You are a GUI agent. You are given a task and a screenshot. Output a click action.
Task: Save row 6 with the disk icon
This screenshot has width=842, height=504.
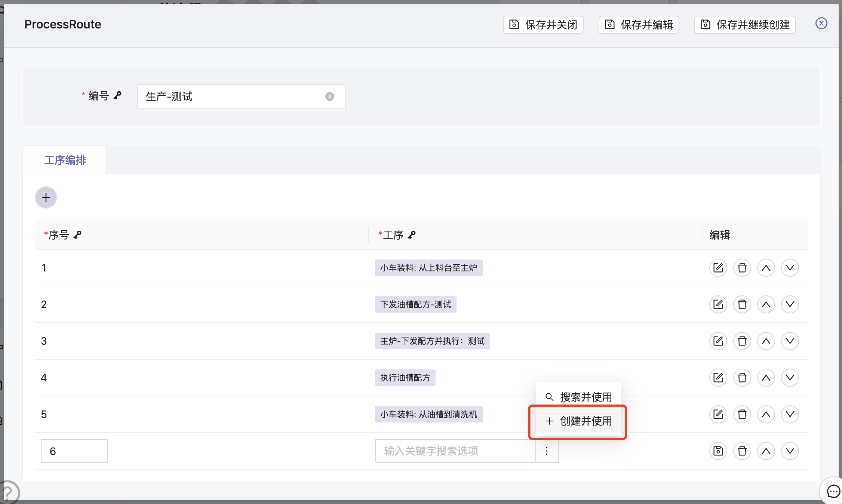pyautogui.click(x=718, y=451)
